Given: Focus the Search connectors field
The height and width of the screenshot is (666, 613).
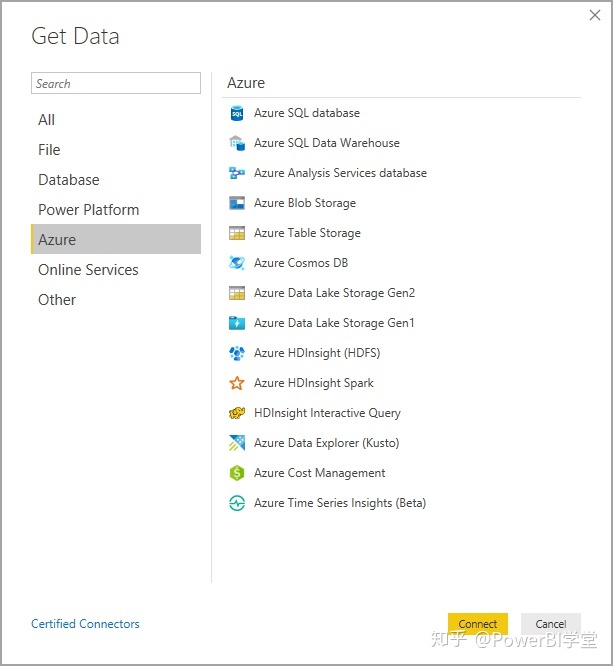Looking at the screenshot, I should point(116,83).
